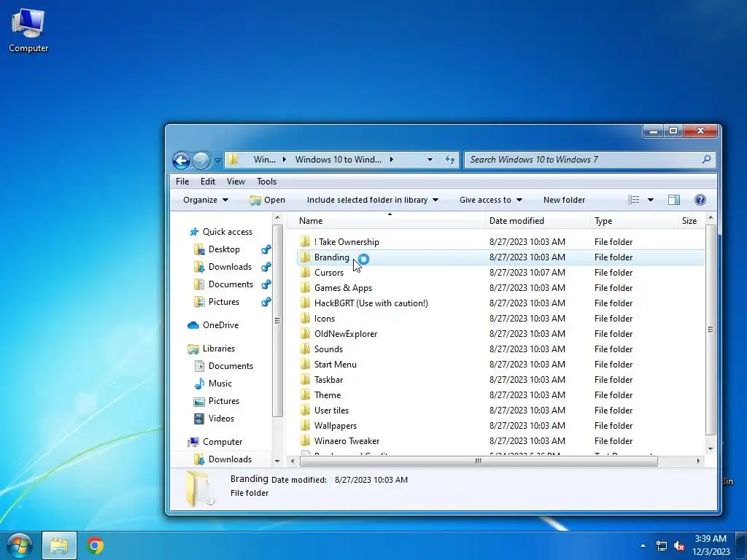The height and width of the screenshot is (560, 747).
Task: Show hidden tray icons arrow
Action: click(x=643, y=545)
